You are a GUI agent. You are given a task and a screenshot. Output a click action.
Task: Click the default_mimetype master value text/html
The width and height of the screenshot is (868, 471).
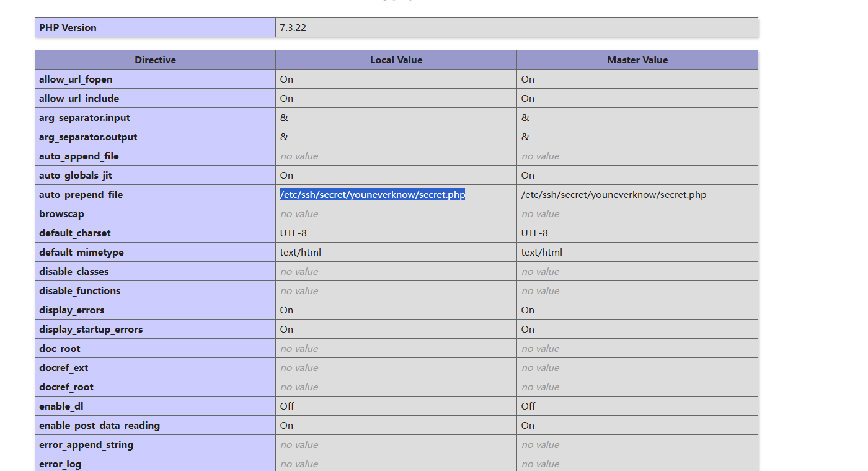click(x=542, y=253)
